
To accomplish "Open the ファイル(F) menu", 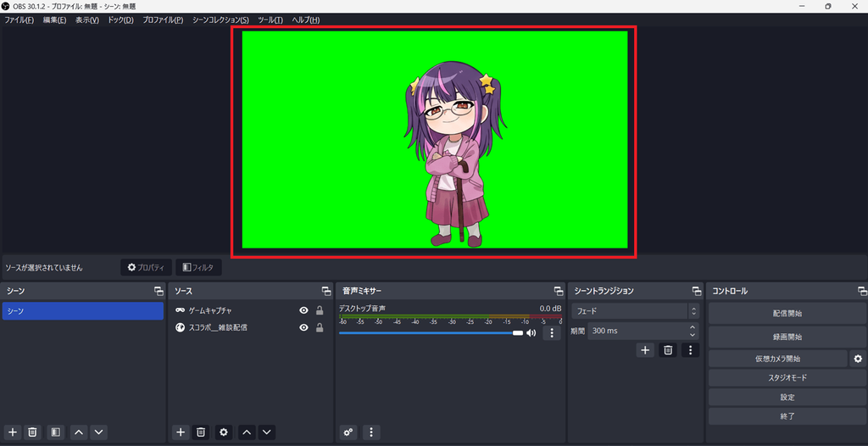I will click(x=19, y=20).
